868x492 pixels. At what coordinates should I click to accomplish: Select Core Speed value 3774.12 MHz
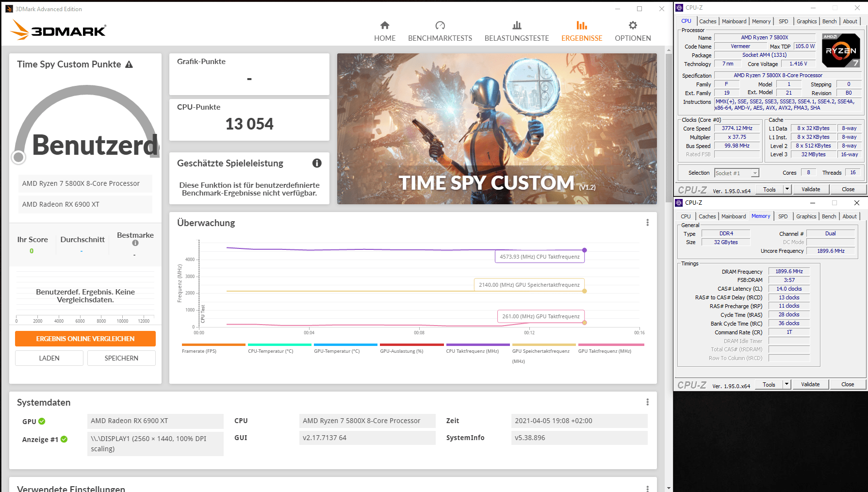pos(737,129)
